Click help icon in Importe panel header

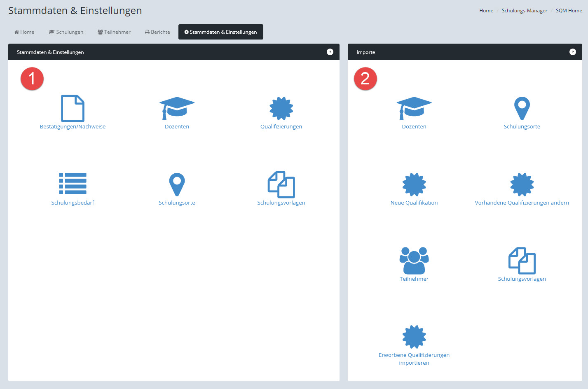pos(572,52)
